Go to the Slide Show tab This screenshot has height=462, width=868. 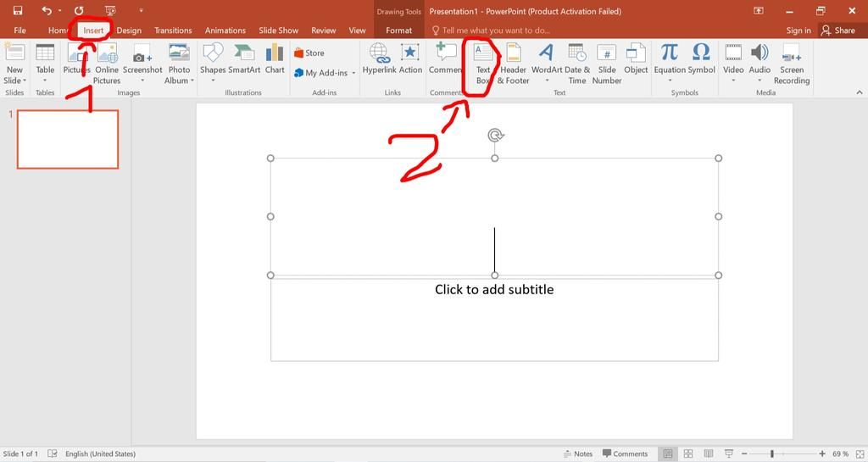(278, 31)
